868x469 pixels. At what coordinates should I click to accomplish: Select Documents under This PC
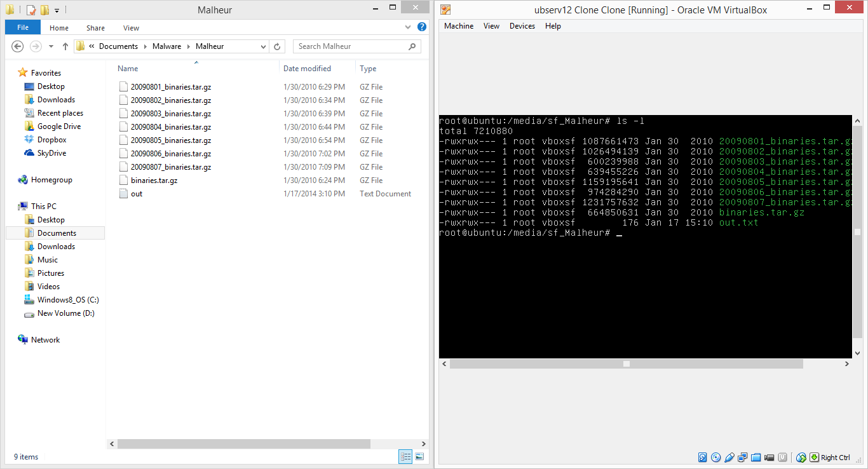[55, 233]
